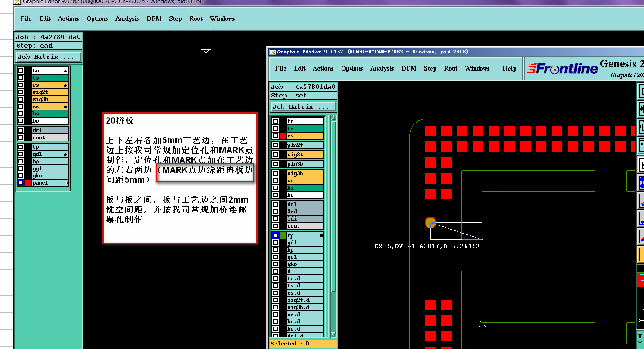Open Windows menu in front Graphic Editor
The image size is (644, 349).
[x=477, y=68]
